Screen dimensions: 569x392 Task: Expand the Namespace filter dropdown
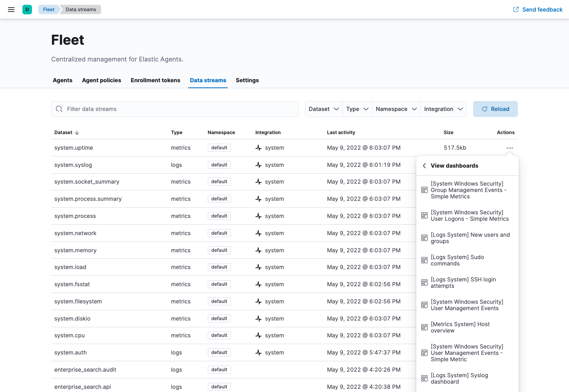pos(396,109)
